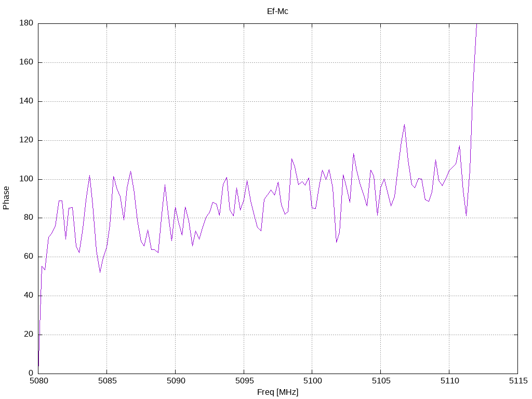This screenshot has height=399, width=532.
Task: Click the phase dip near 52 at 5084.5 MHz
Action: tap(100, 272)
